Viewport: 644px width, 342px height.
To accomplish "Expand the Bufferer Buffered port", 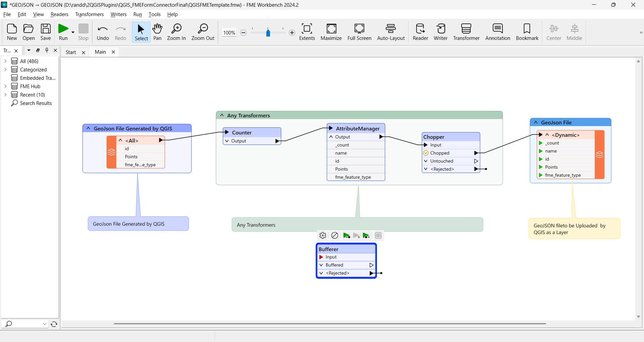I will click(321, 265).
